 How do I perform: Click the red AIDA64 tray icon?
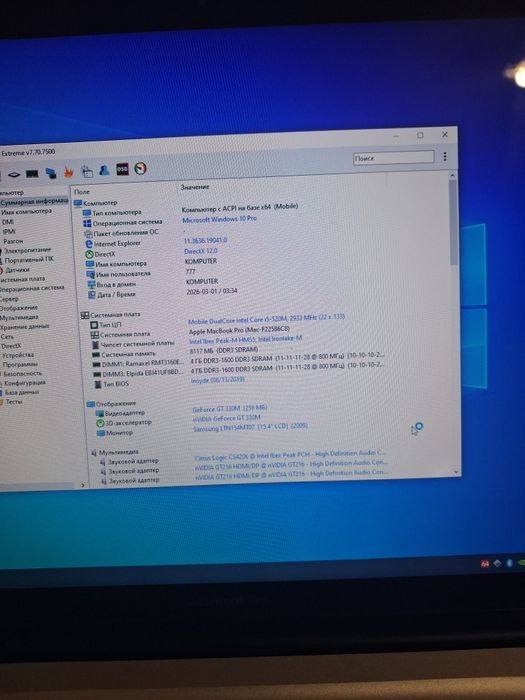pyautogui.click(x=485, y=564)
